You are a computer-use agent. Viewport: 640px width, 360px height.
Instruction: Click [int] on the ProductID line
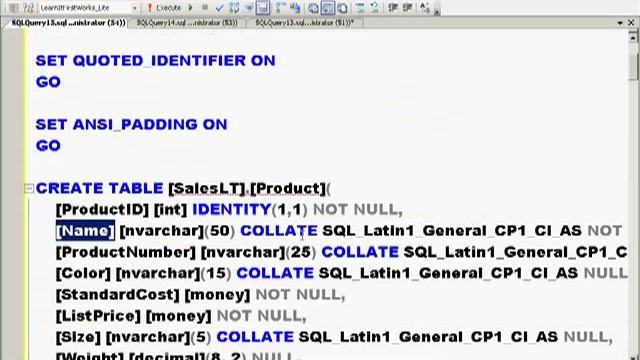[171, 210]
